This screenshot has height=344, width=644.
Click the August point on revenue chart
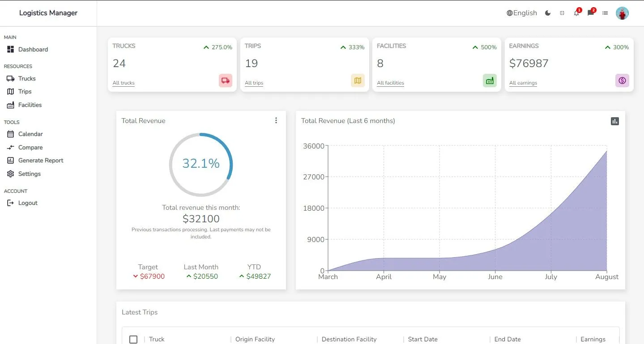pos(607,151)
